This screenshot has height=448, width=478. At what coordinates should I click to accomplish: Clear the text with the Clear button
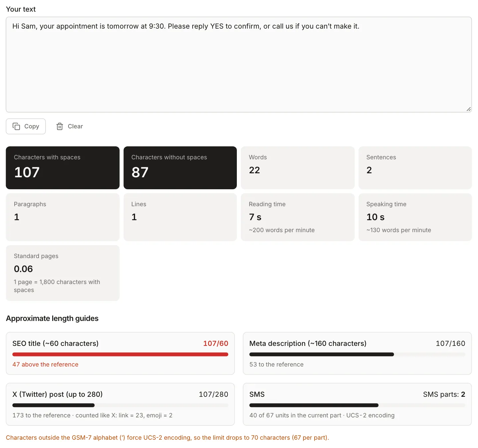click(x=70, y=126)
